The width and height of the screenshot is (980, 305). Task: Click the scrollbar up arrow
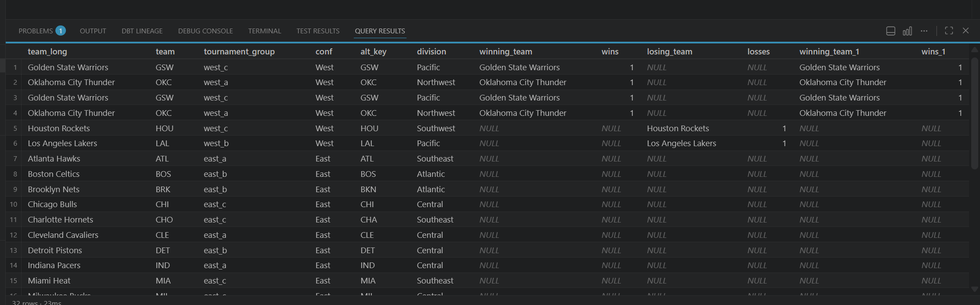(x=974, y=50)
